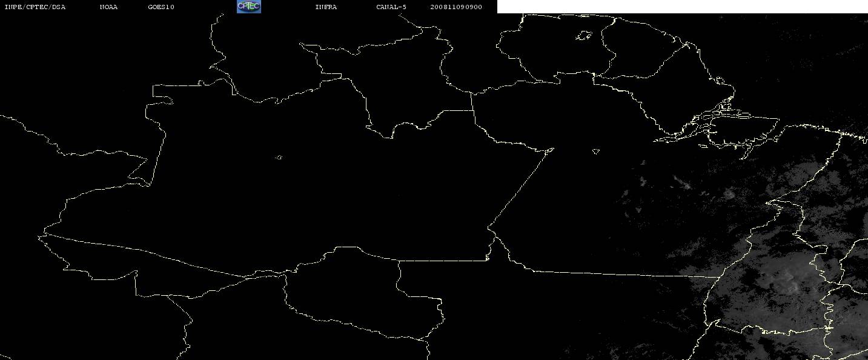Screen dimensions: 868x360
Task: Click the NOAA text in the header
Action: coord(108,7)
